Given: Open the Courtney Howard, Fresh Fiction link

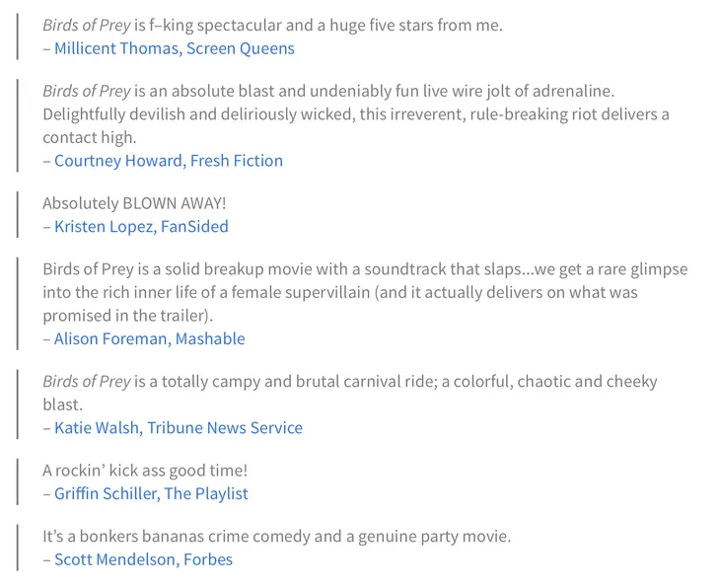Looking at the screenshot, I should click(x=169, y=161).
